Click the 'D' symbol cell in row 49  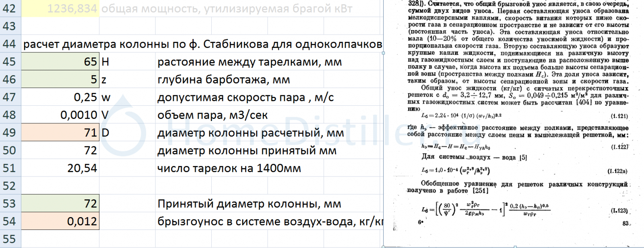(x=127, y=133)
